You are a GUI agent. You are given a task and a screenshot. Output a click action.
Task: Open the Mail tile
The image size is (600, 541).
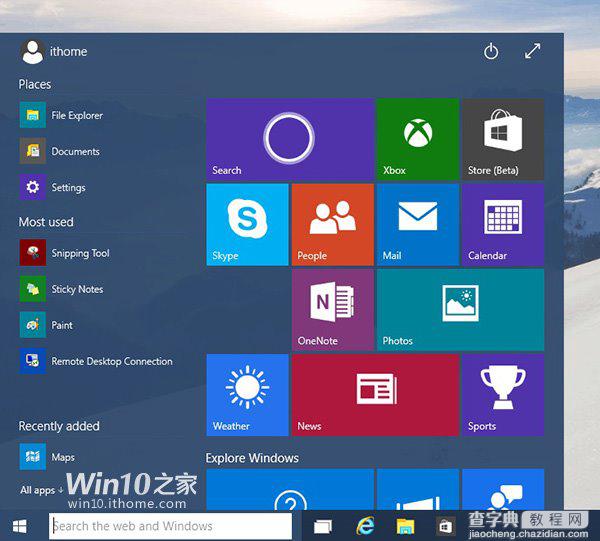[x=417, y=225]
